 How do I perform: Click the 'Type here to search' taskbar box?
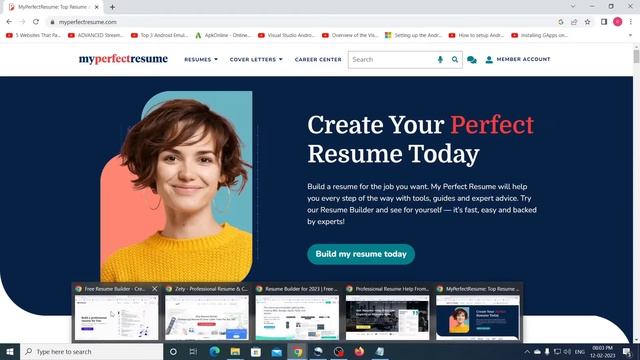pos(91,351)
